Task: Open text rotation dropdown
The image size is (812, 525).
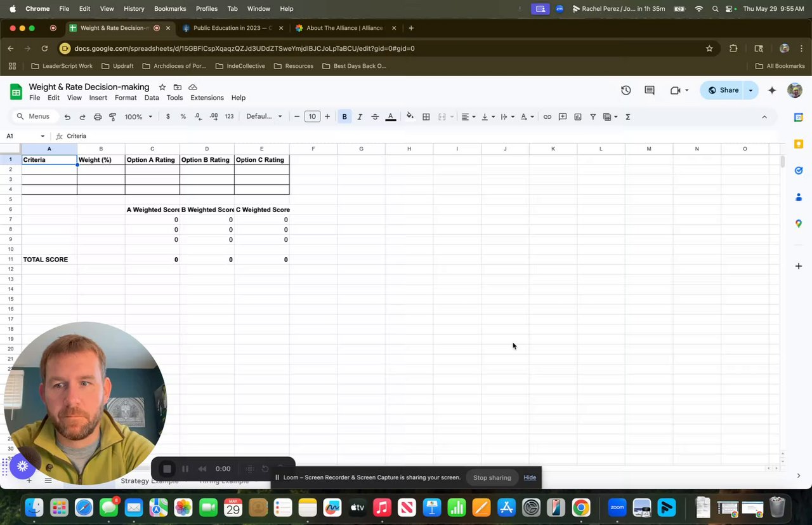Action: [x=527, y=117]
